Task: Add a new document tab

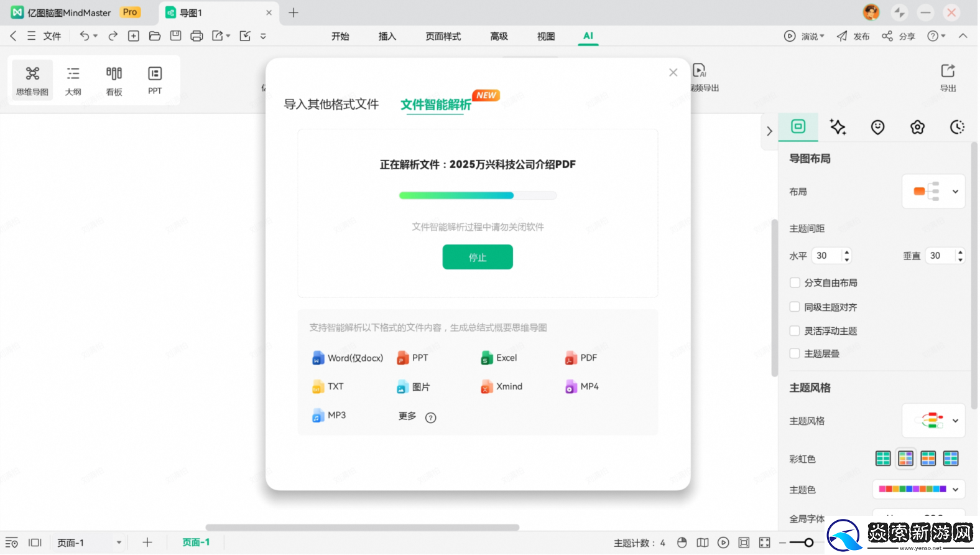Action: pos(294,12)
